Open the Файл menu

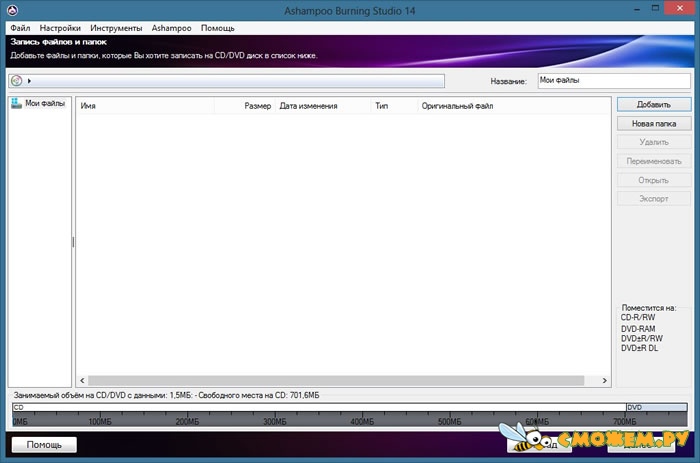(x=20, y=28)
